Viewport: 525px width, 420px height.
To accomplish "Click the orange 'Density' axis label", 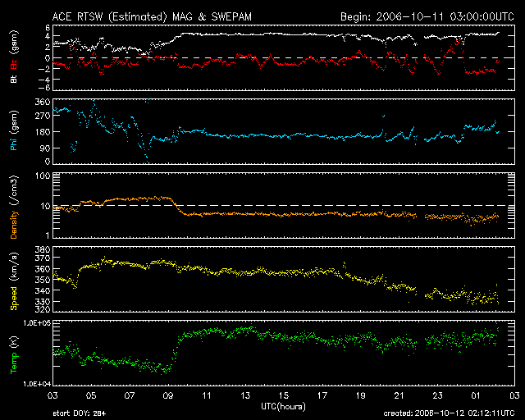I will (14, 225).
